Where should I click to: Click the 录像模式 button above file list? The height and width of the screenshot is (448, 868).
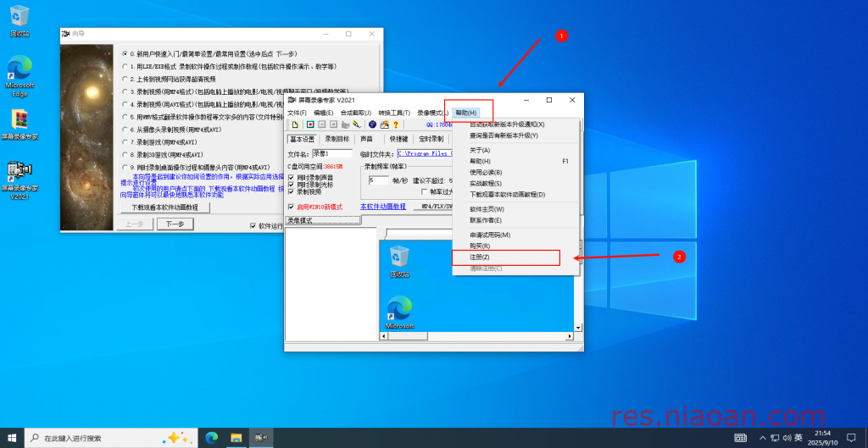pos(323,221)
